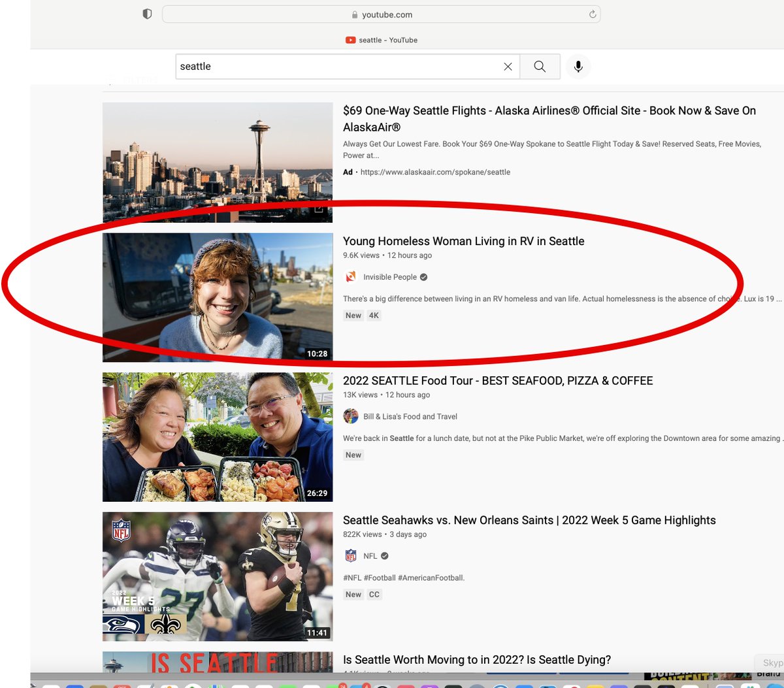Click the '13K views' text
The height and width of the screenshot is (688, 784).
(361, 395)
